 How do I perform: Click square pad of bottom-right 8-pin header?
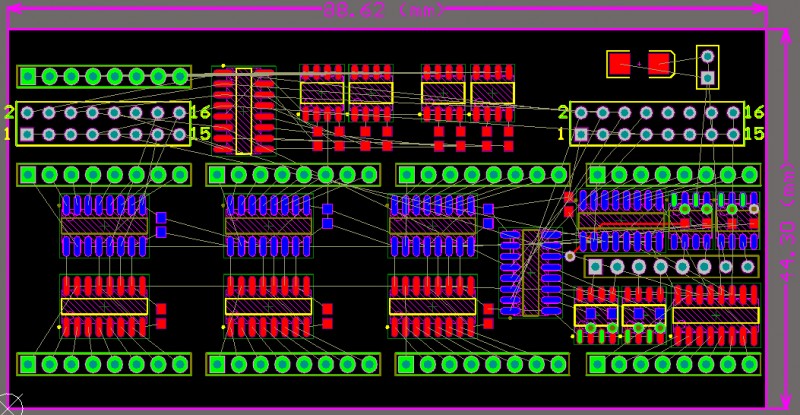pos(596,363)
